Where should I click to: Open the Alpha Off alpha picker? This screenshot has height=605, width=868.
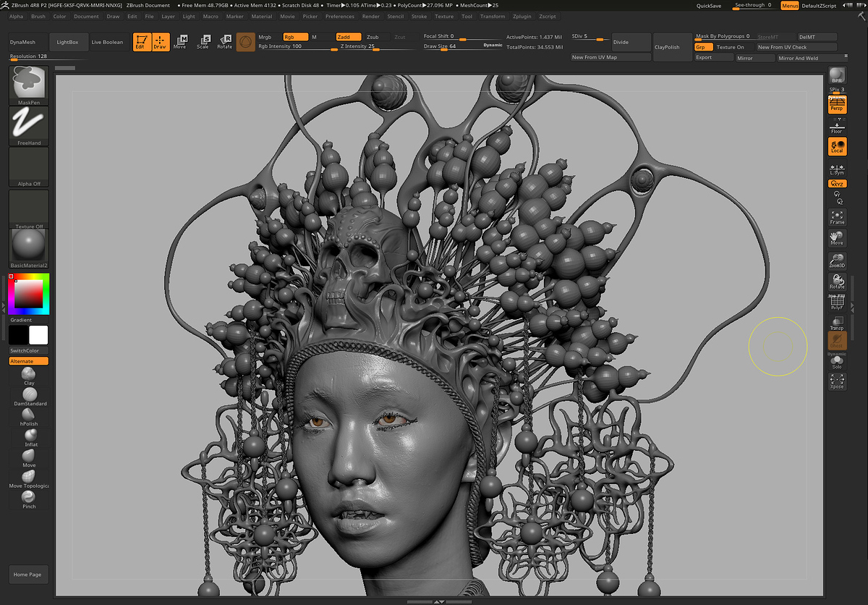(29, 166)
